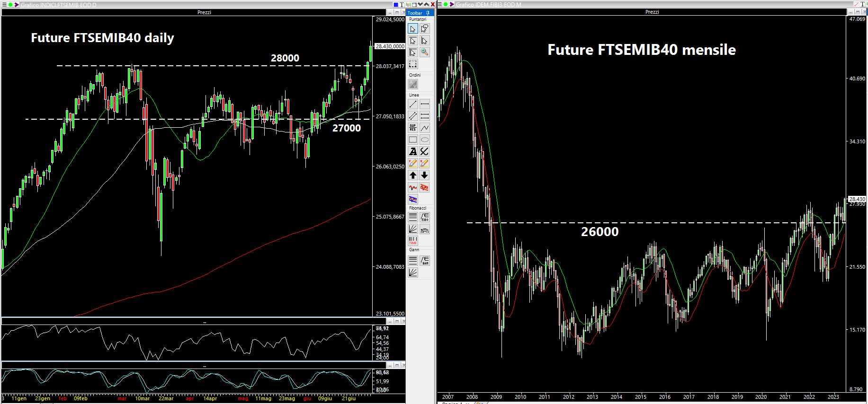Click the 28.430,0000 current price label
868x404 pixels.
coord(390,46)
